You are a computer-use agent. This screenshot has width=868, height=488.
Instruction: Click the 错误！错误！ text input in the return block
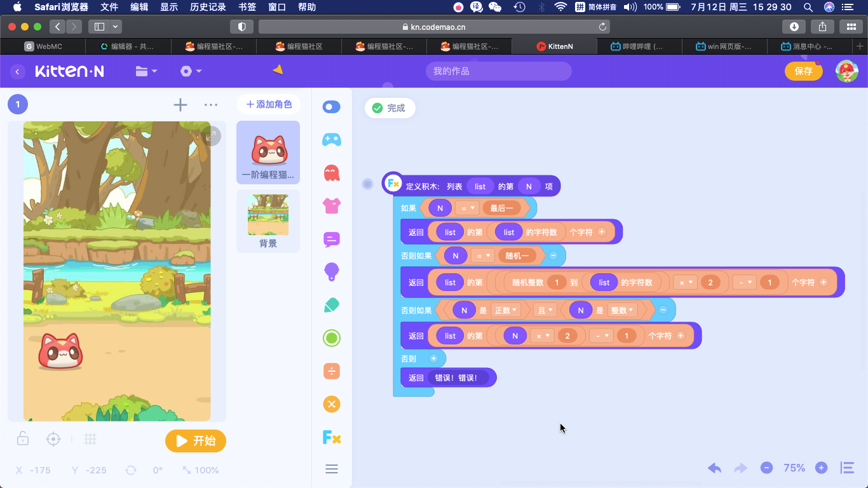pyautogui.click(x=458, y=378)
